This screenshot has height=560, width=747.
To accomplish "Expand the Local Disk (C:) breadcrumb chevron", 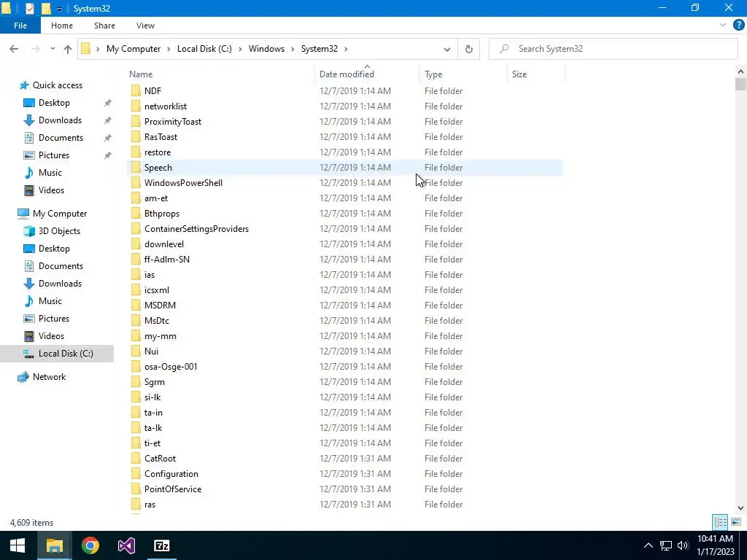I will (x=240, y=49).
